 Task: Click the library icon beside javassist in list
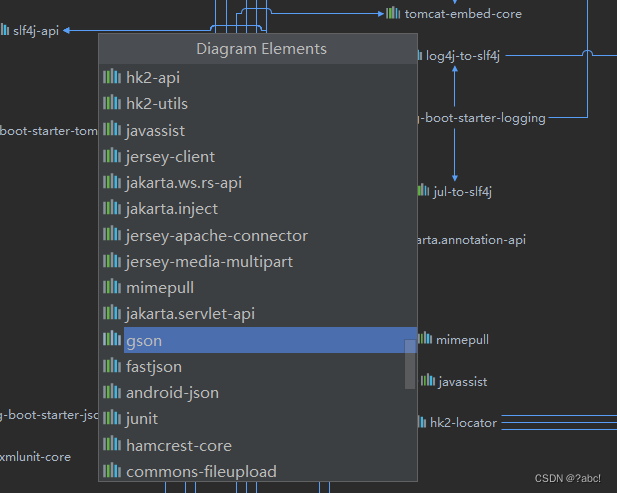tap(112, 129)
